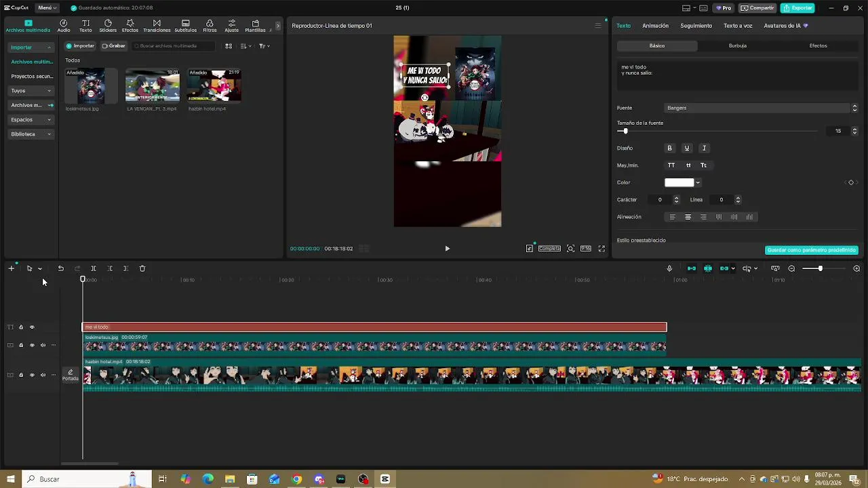Viewport: 868px width, 488px height.
Task: Open the Subtítulos panel
Action: point(185,26)
